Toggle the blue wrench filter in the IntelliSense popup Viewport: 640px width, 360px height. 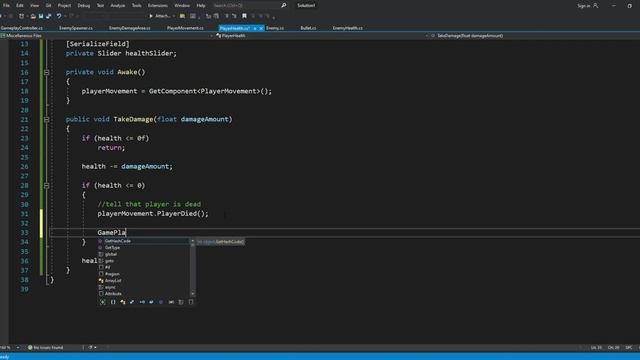pyautogui.click(x=132, y=302)
